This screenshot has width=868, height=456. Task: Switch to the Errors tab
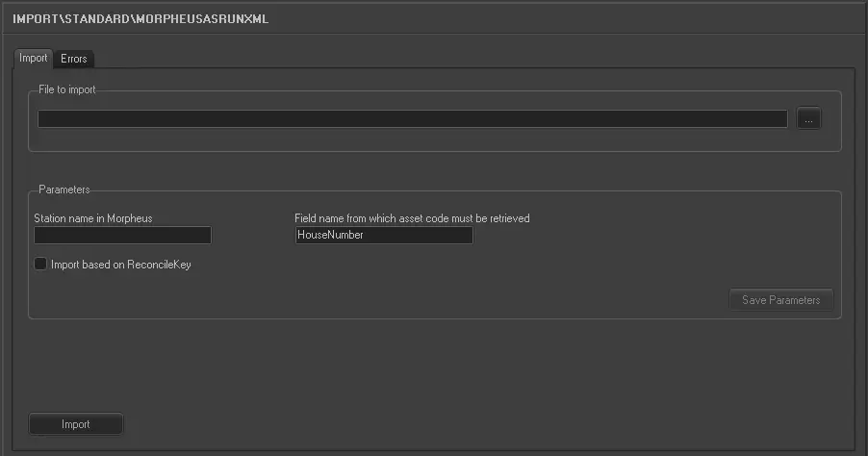coord(74,59)
